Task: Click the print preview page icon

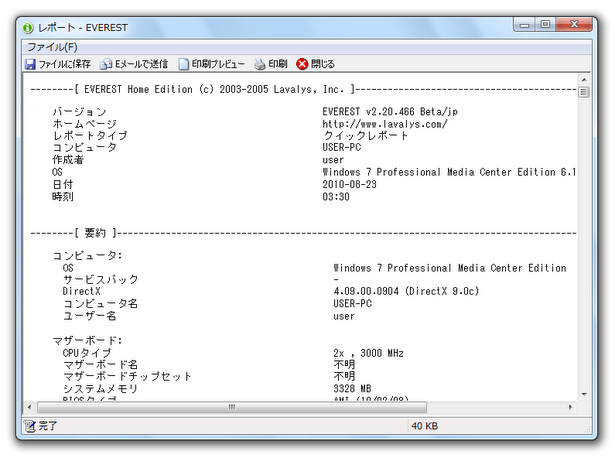Action: point(183,64)
